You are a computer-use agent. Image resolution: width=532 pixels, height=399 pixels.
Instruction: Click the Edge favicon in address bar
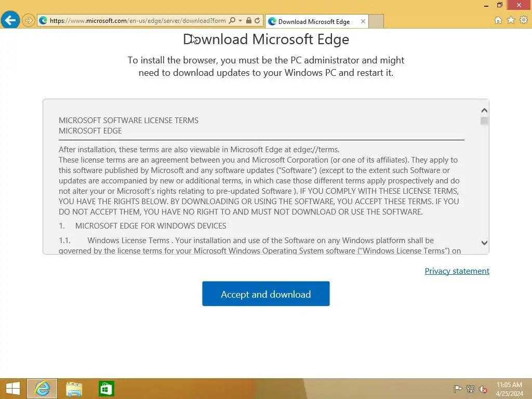[43, 21]
